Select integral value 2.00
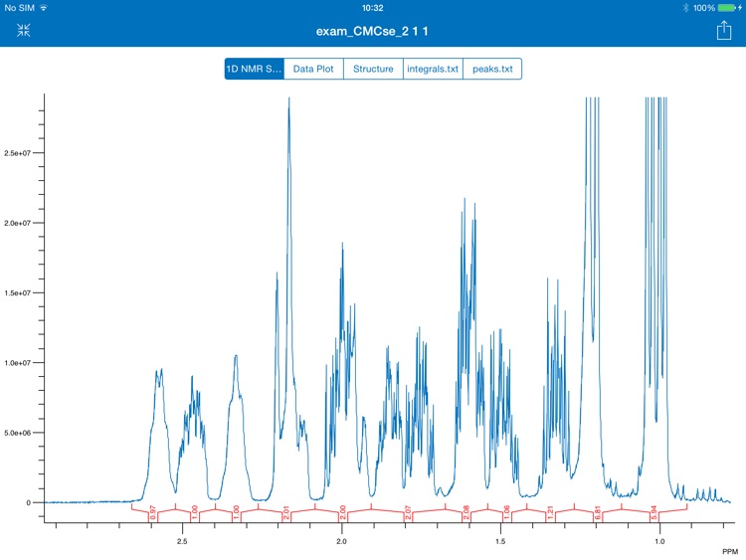Screen dimensions: 746x560 [x=343, y=512]
